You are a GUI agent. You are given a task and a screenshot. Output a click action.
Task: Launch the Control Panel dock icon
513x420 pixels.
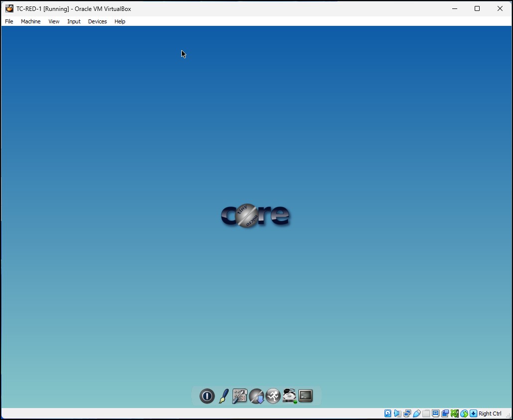tap(240, 396)
